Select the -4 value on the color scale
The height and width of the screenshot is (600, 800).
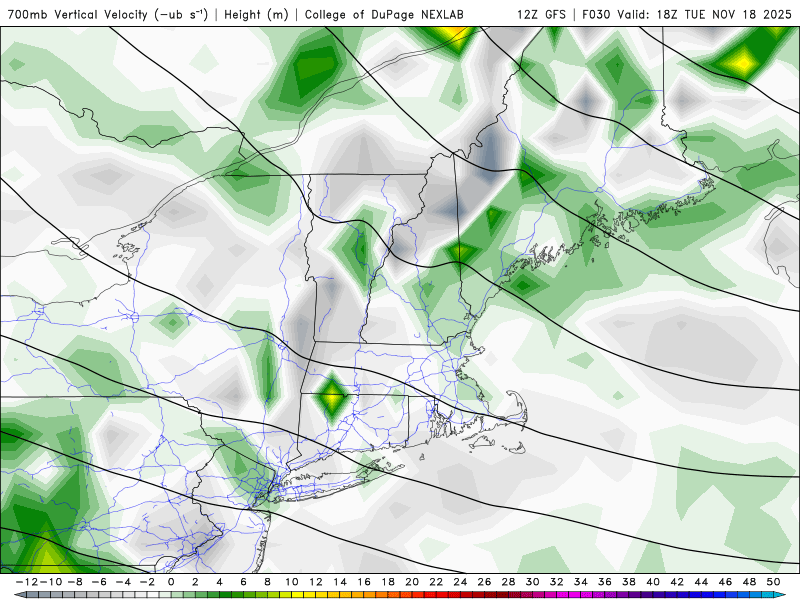click(x=123, y=582)
